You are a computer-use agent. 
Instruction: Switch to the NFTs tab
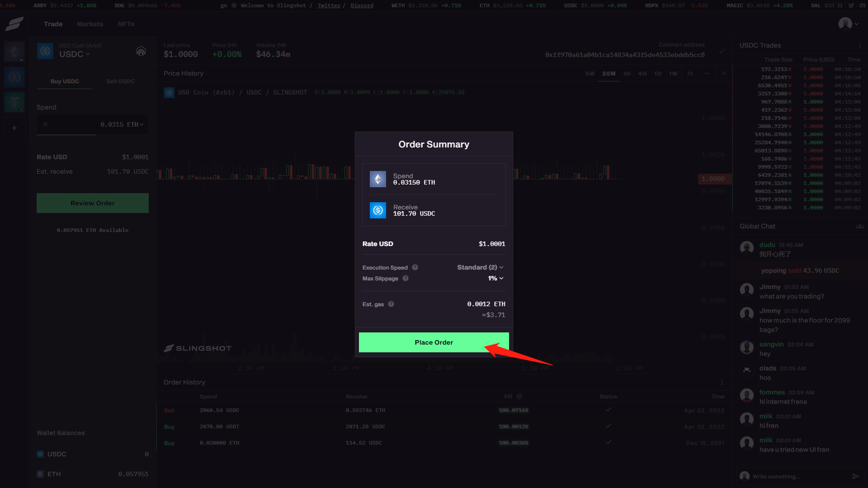(x=126, y=24)
